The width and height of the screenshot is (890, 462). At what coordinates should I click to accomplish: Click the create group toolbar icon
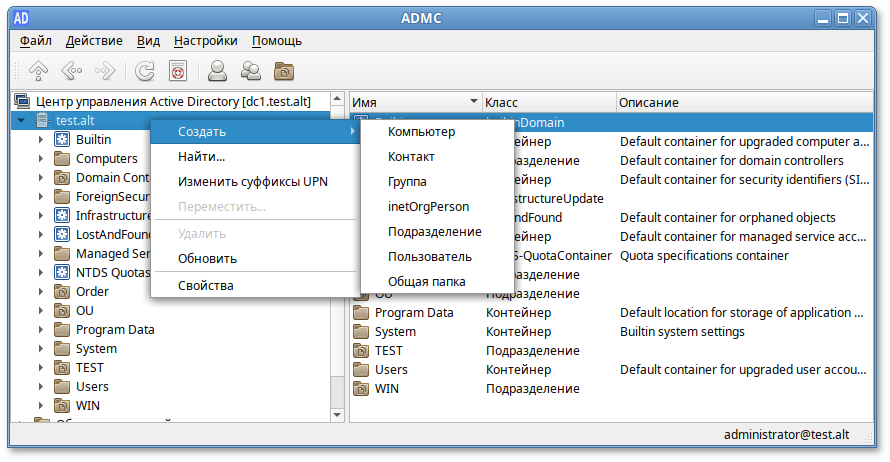[251, 71]
